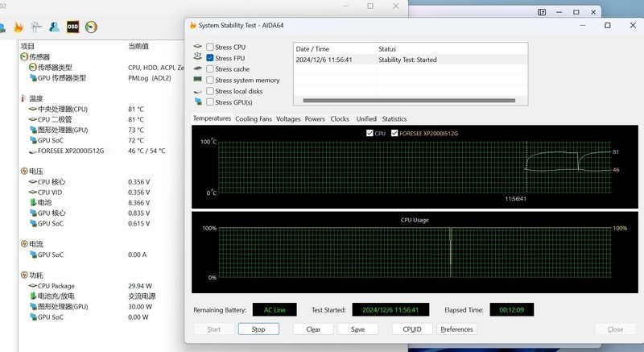This screenshot has height=352, width=644.
Task: Toggle the CPU graph legend checkbox
Action: [x=369, y=133]
